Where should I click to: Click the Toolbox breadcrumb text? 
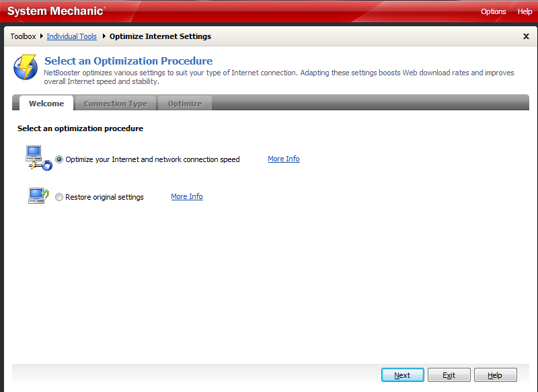point(23,36)
